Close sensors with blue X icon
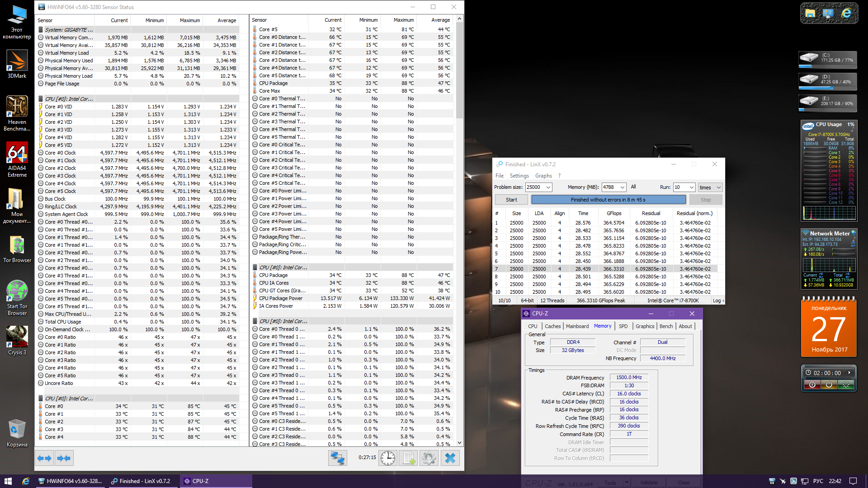The image size is (868, 488). point(450,458)
